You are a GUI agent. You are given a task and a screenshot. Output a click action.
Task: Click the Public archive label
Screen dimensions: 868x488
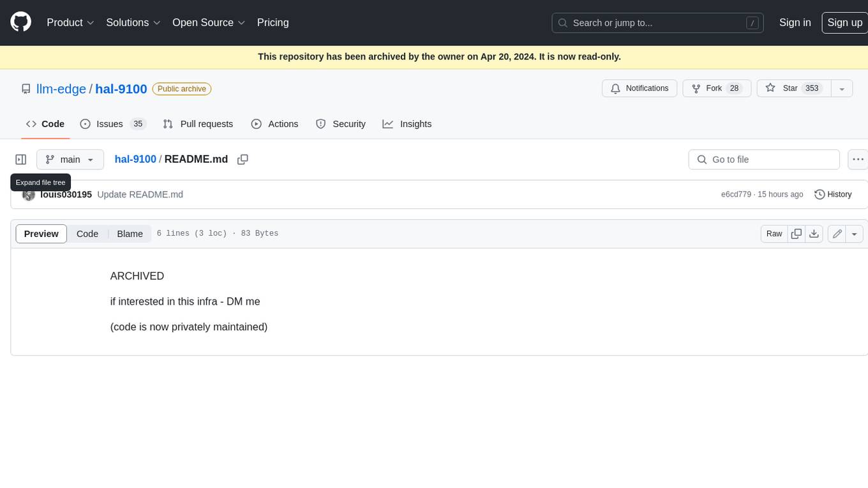pyautogui.click(x=182, y=89)
